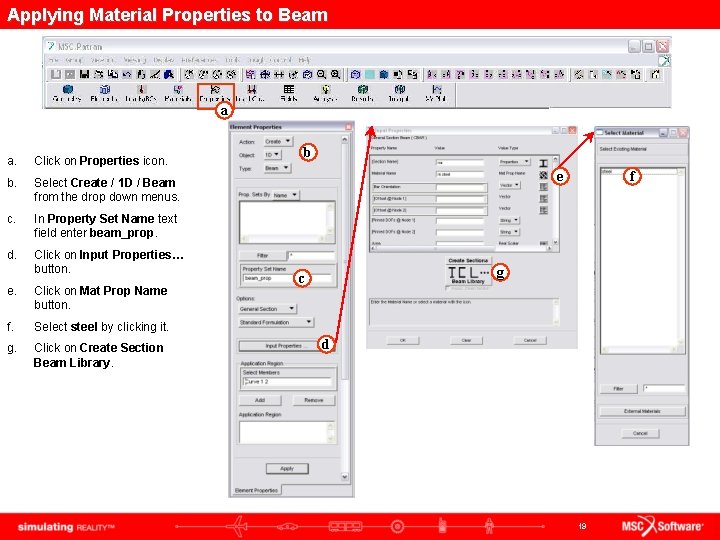Open the Type dropdown set to Beam

point(277,168)
